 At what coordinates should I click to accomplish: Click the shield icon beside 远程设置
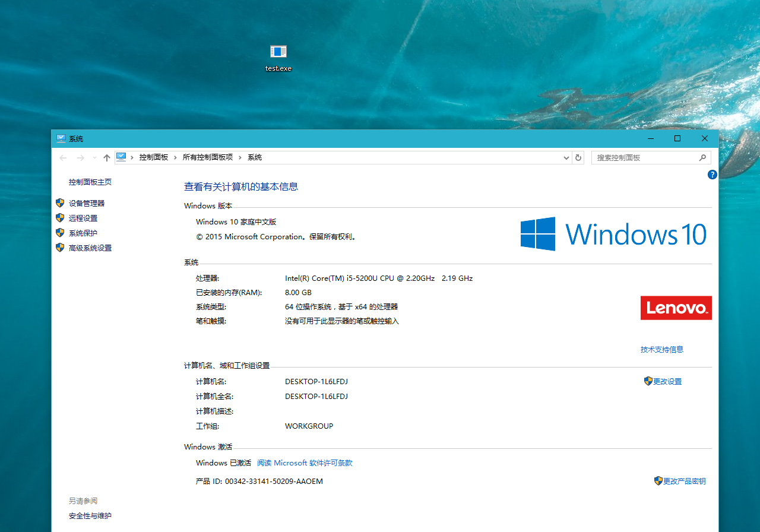[60, 218]
